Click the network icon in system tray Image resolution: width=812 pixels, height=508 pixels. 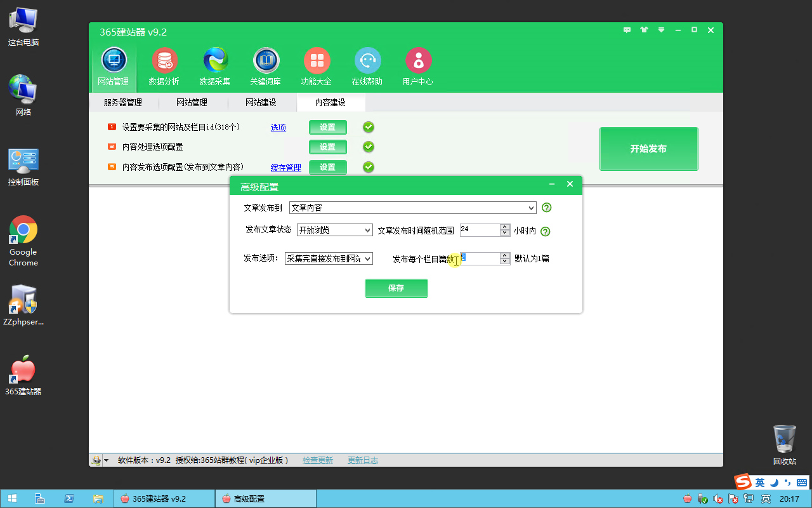pos(749,499)
